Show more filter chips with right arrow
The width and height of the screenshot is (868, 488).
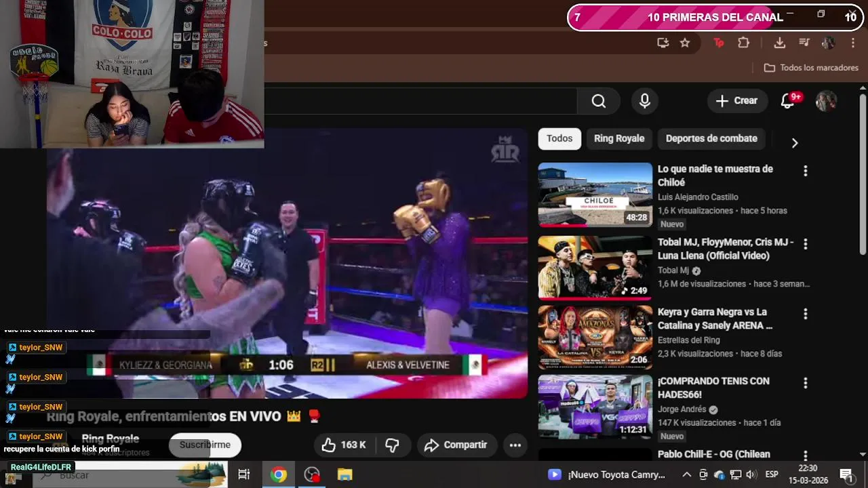pyautogui.click(x=795, y=143)
